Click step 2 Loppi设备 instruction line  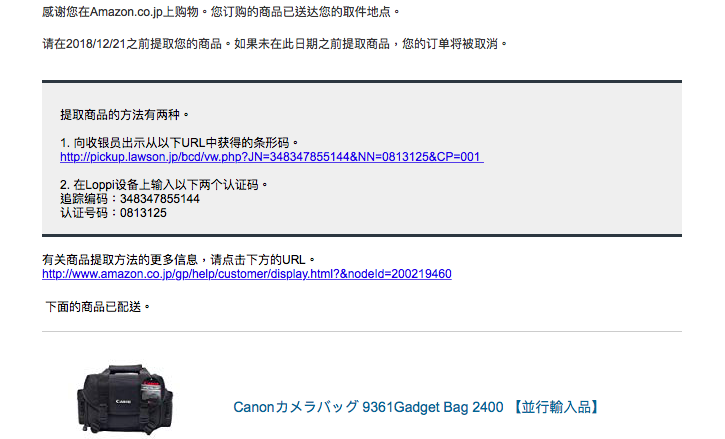[x=164, y=185]
